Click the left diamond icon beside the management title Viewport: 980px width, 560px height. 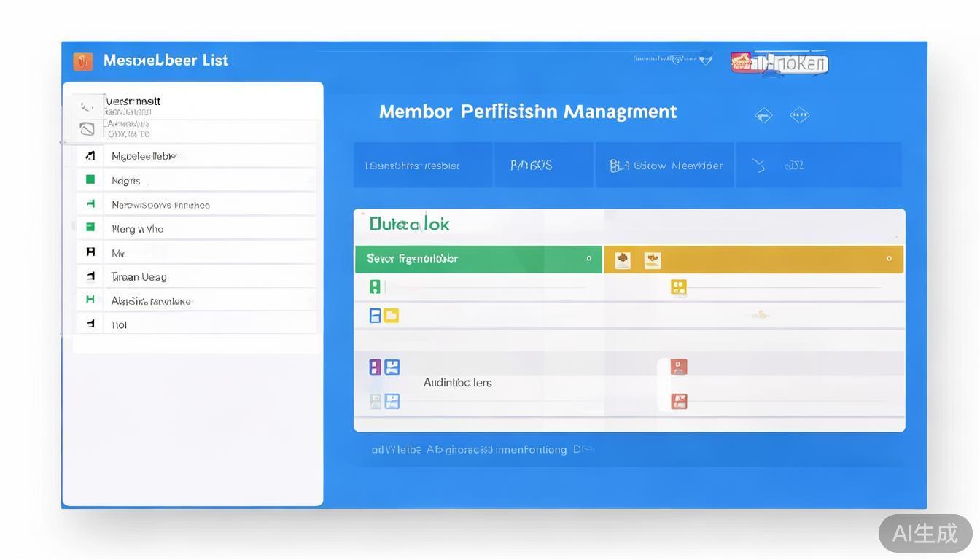[x=763, y=115]
